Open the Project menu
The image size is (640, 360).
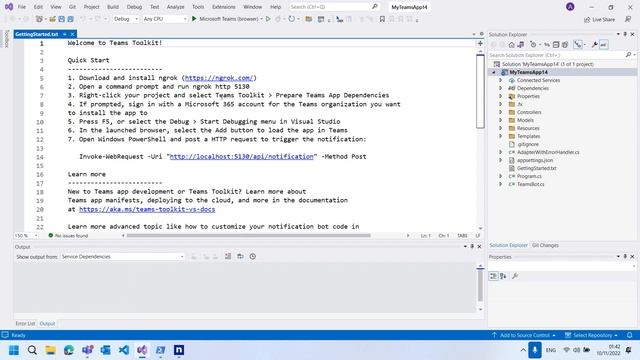coord(91,7)
